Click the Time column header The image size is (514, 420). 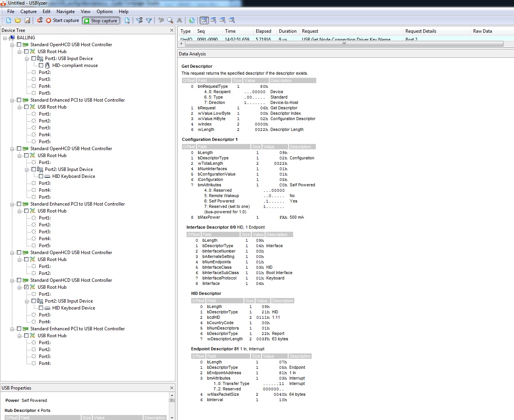238,31
